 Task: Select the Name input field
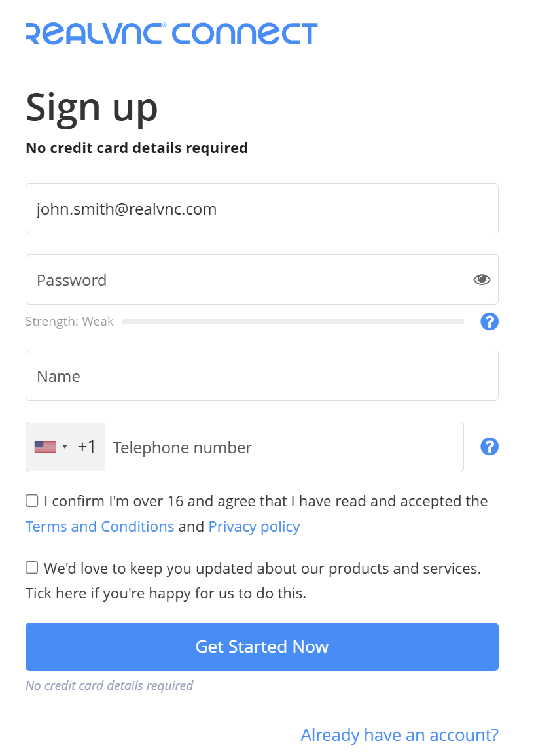[x=262, y=376]
